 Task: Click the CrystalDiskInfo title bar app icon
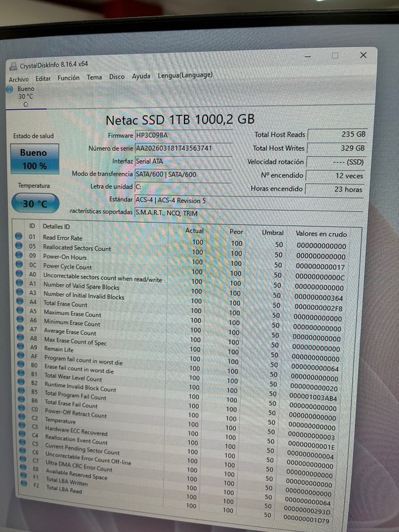pyautogui.click(x=13, y=66)
